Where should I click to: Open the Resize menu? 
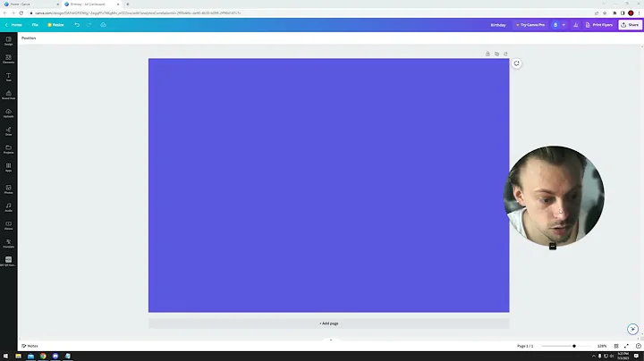[55, 25]
